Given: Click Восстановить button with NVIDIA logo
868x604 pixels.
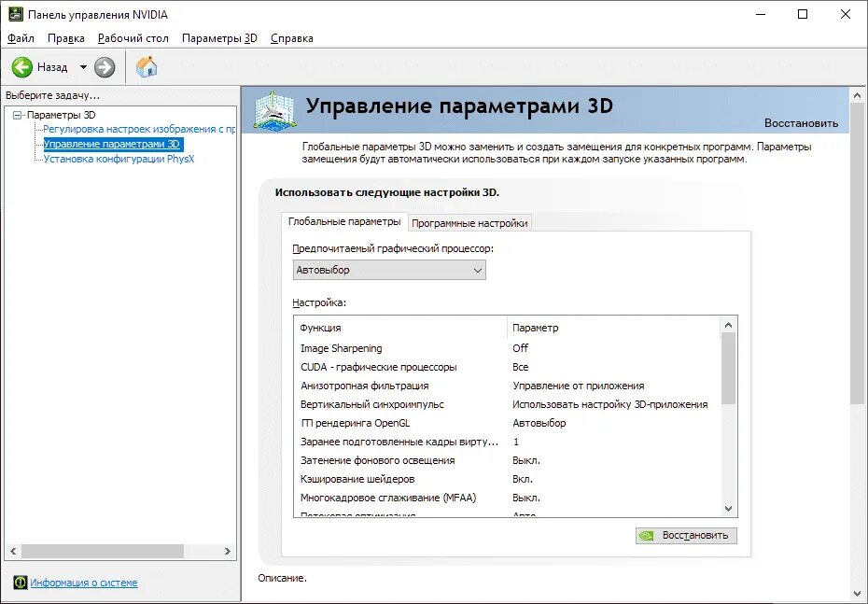Looking at the screenshot, I should pos(686,535).
